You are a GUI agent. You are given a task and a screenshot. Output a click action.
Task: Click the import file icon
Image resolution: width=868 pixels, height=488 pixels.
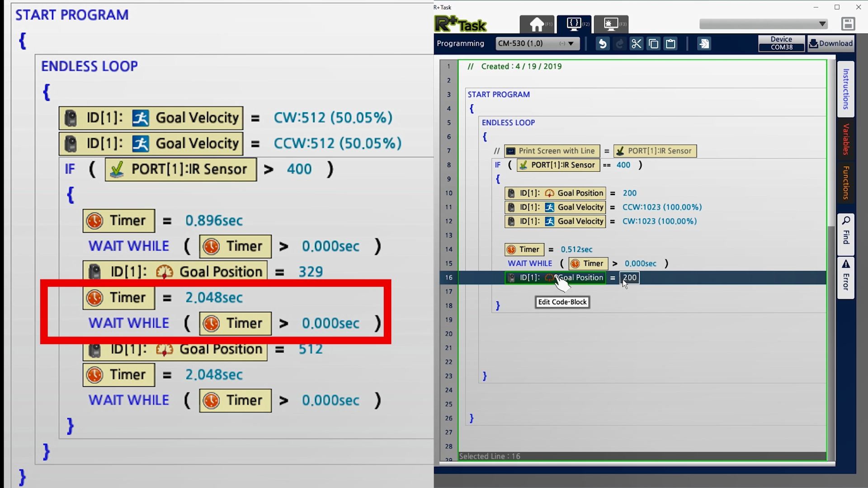pyautogui.click(x=704, y=44)
